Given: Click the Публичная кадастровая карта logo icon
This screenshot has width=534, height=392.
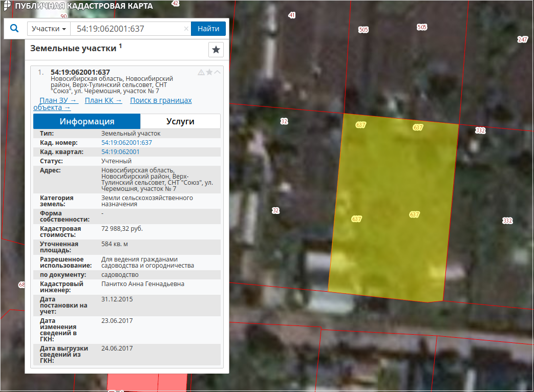Looking at the screenshot, I should pos(7,6).
